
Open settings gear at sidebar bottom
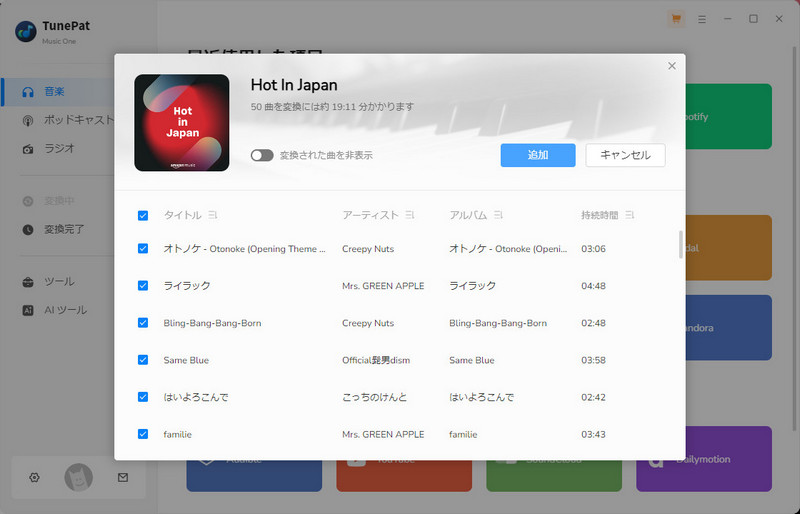pos(34,478)
